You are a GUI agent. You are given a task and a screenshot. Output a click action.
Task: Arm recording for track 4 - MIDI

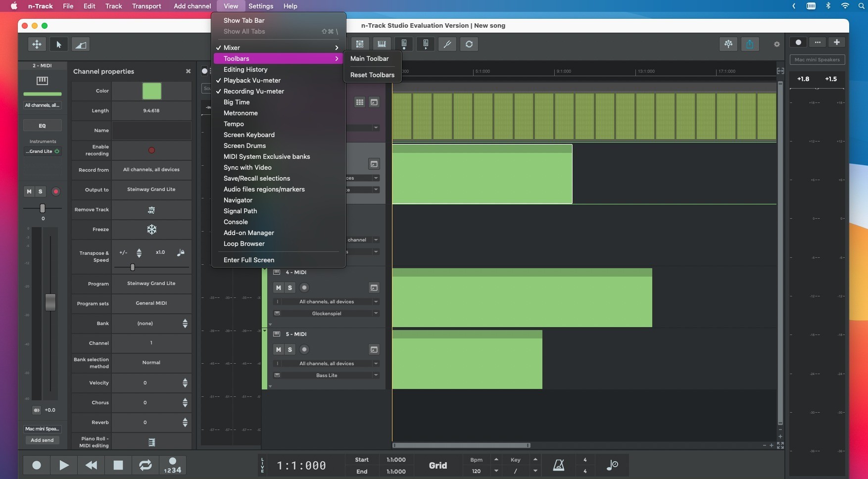(x=304, y=287)
